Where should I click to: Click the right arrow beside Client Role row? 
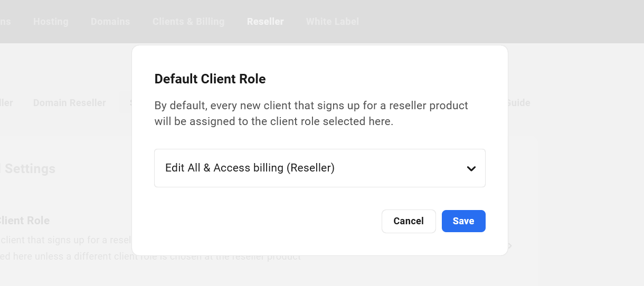(x=509, y=246)
